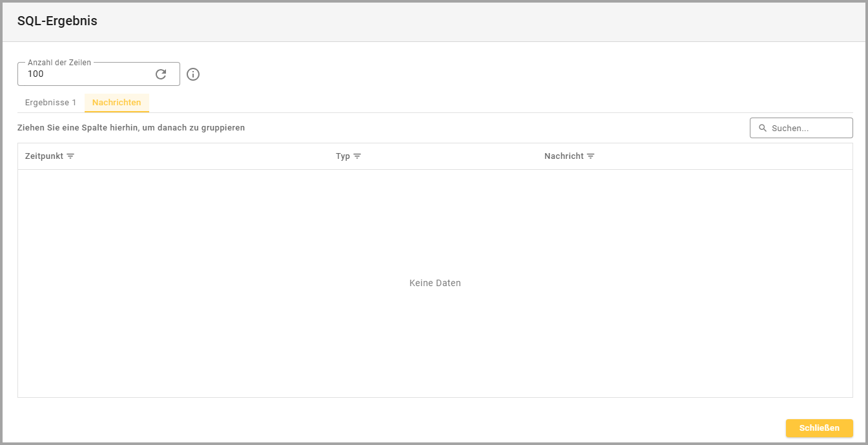Sort by the Typ column header
Image resolution: width=868 pixels, height=445 pixels.
[x=343, y=156]
